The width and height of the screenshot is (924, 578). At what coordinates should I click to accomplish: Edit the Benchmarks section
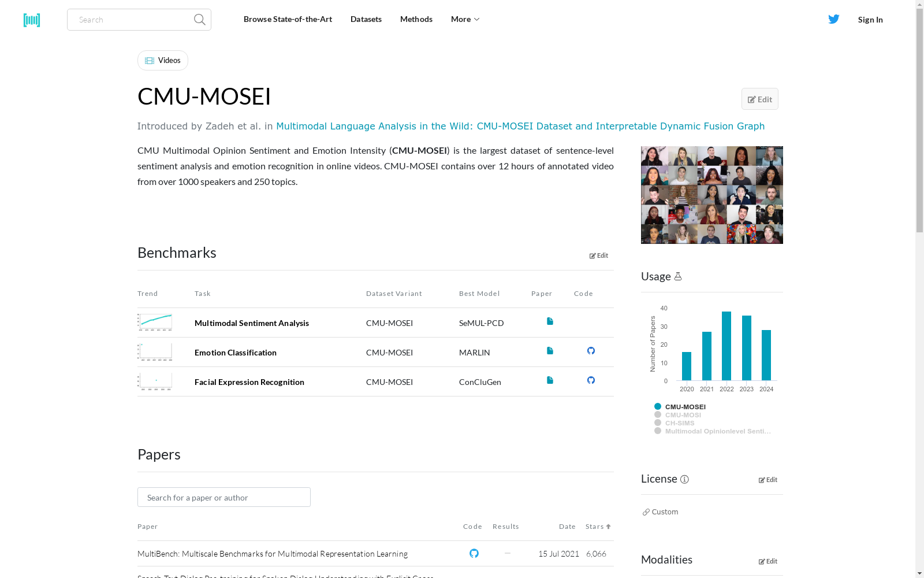[x=599, y=255]
